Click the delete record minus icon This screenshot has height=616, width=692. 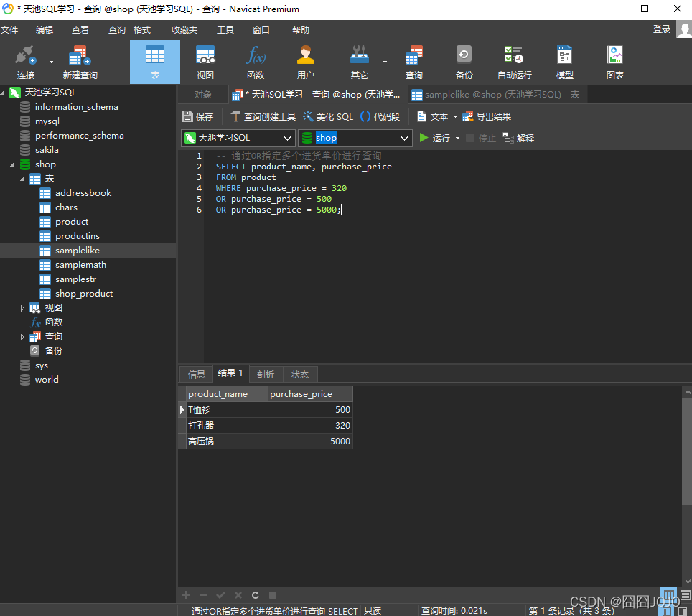203,595
